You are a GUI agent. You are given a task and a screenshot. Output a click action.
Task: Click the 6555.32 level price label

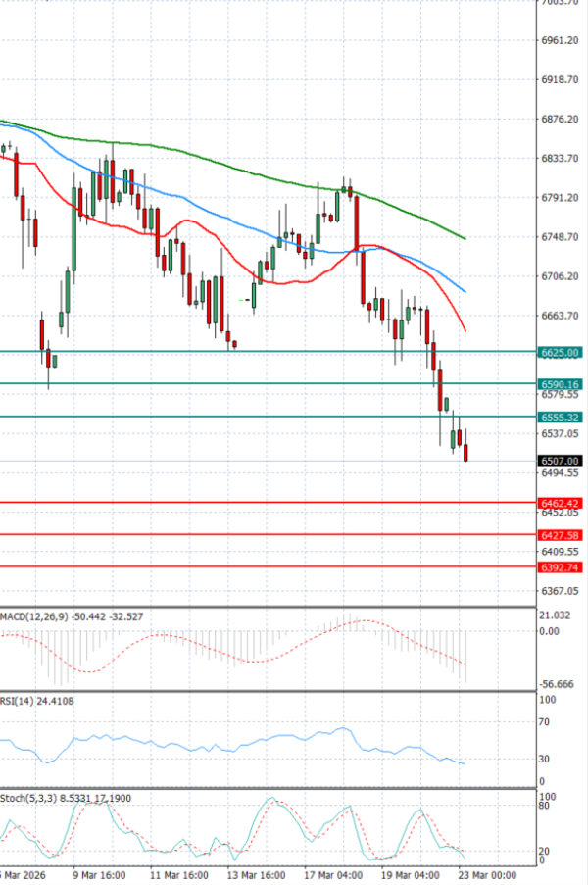click(561, 418)
